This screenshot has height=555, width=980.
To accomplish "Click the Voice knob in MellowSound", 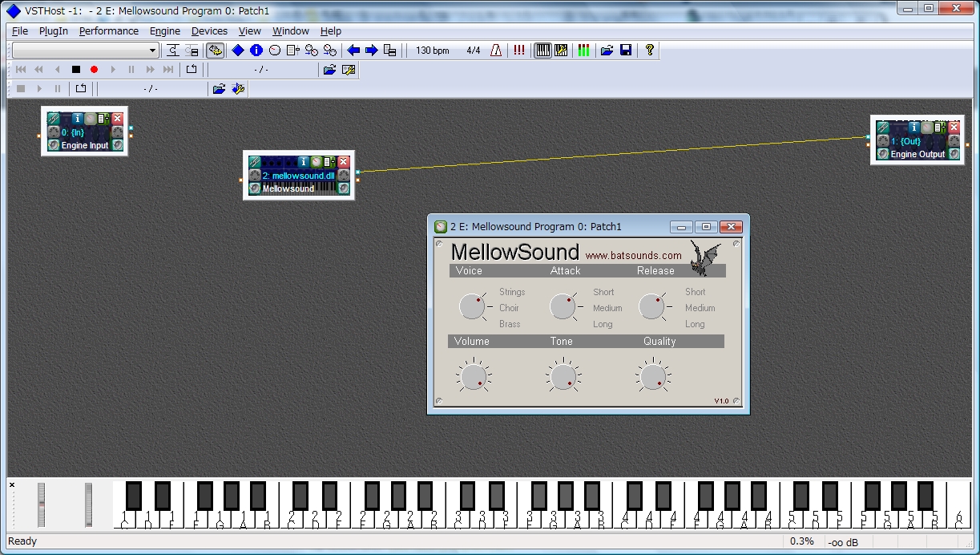I will tap(472, 306).
